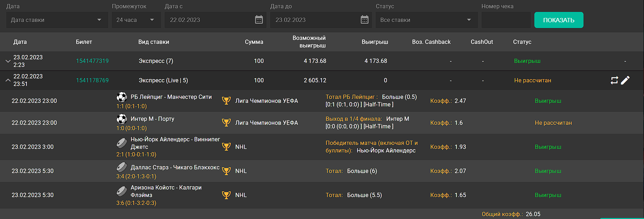Open the 'Дата до' calendar picker icon

(364, 20)
